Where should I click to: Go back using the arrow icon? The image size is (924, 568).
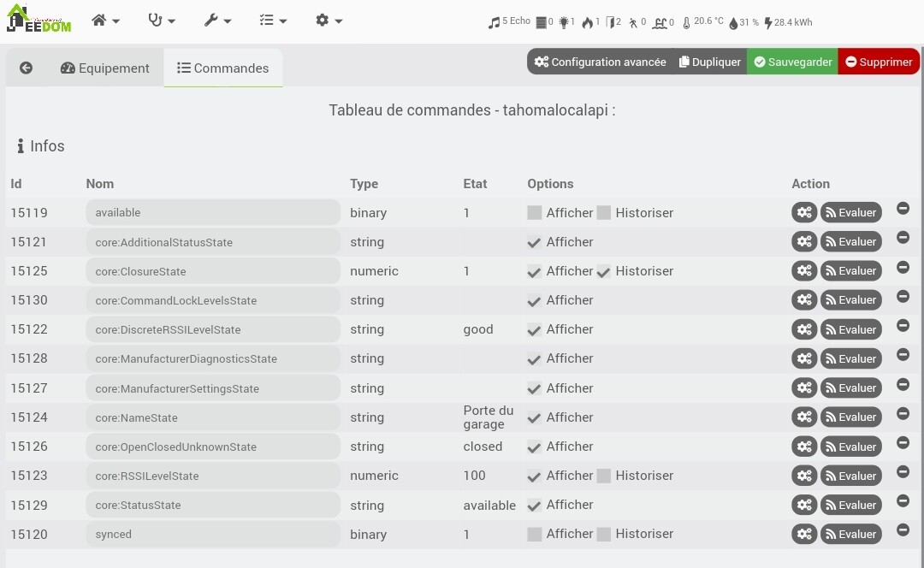(26, 68)
